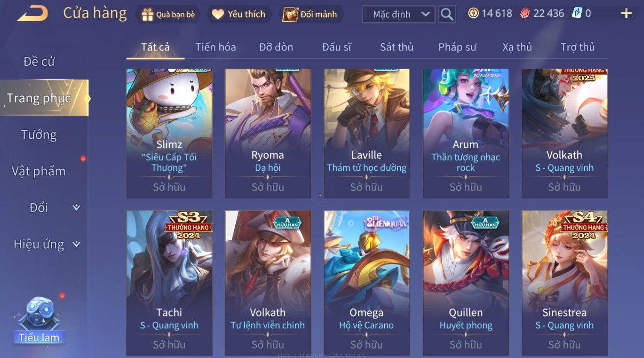This screenshot has height=358, width=644.
Task: Open Quà bạn bè gift icon
Action: pos(147,15)
